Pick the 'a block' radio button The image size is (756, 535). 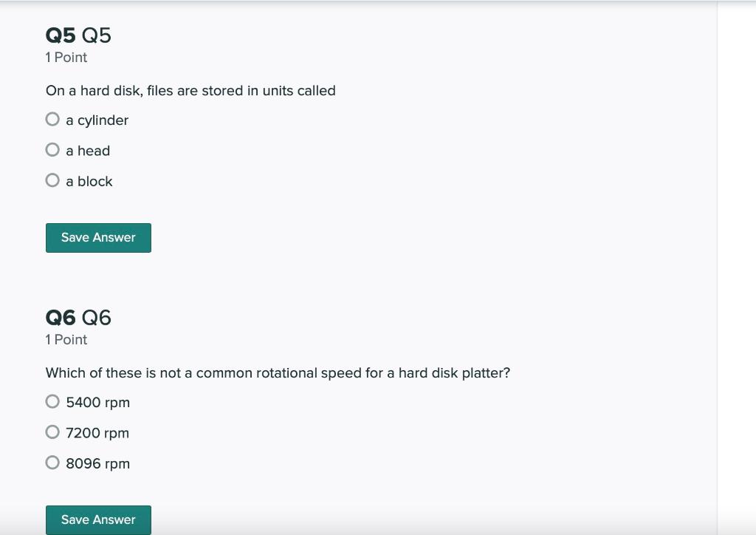[x=52, y=180]
